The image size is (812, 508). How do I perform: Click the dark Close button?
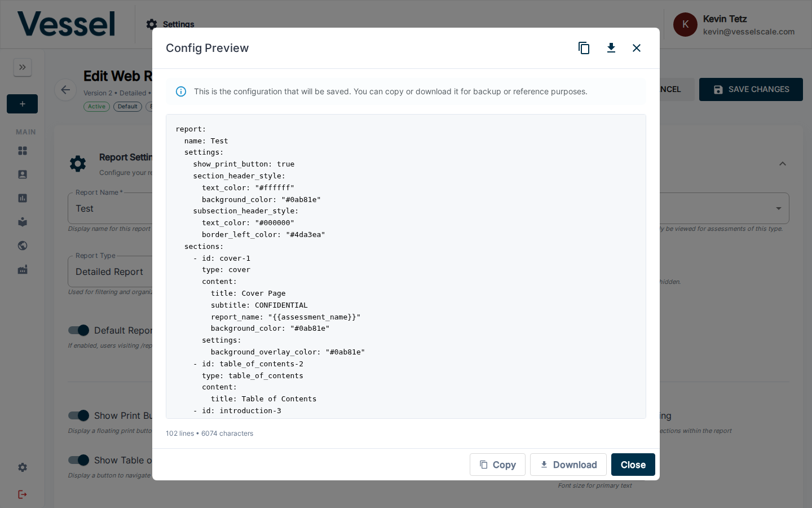(x=633, y=465)
